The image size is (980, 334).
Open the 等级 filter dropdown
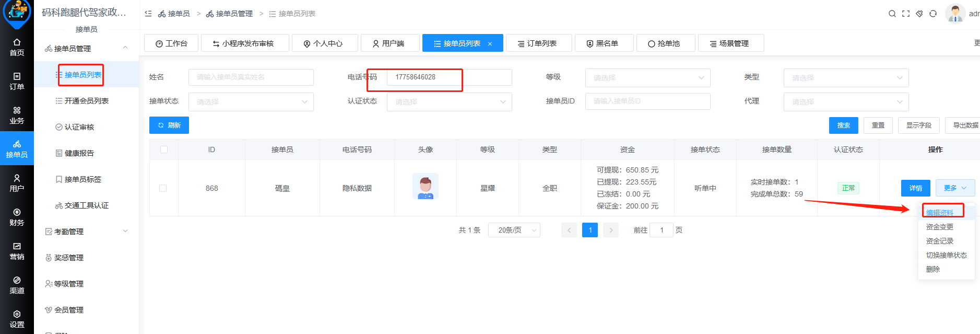point(647,78)
